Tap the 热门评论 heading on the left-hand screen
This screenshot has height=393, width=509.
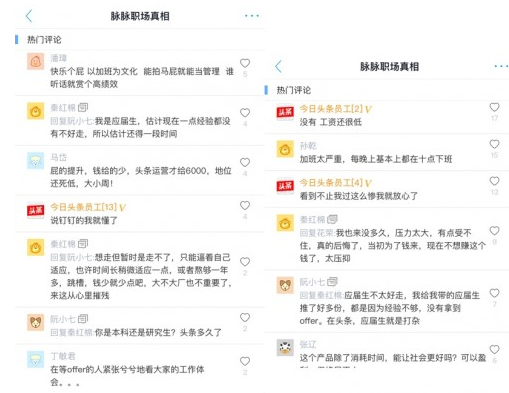(44, 40)
